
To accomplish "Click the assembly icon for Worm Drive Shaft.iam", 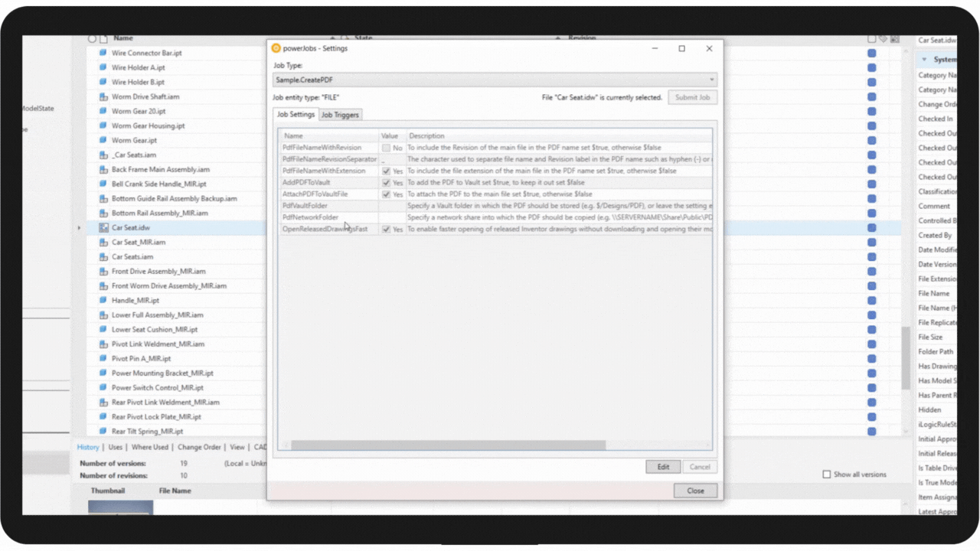I will [x=103, y=97].
